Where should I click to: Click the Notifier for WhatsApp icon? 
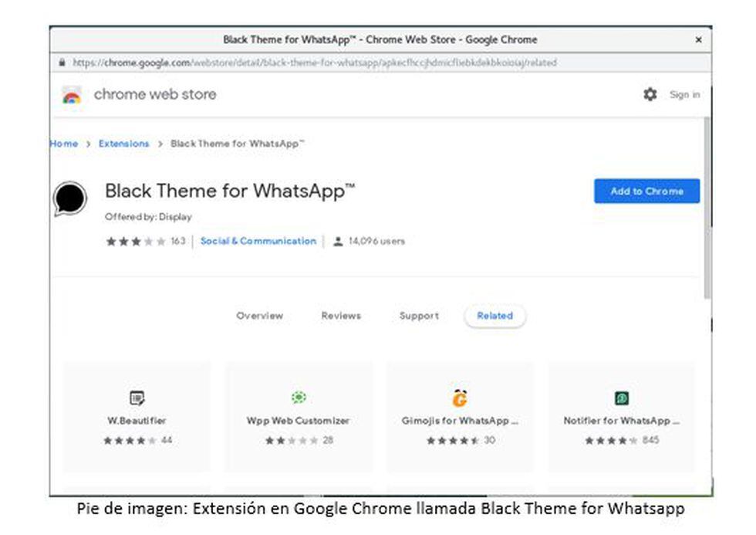tap(622, 398)
